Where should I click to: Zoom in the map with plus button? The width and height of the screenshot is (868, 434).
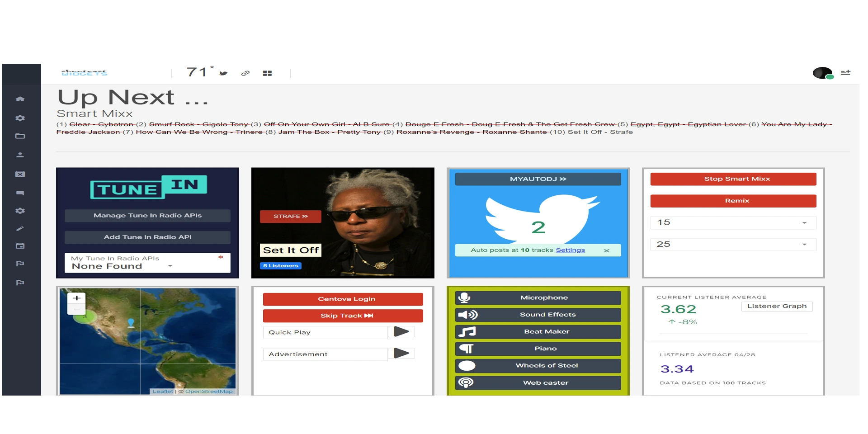77,298
